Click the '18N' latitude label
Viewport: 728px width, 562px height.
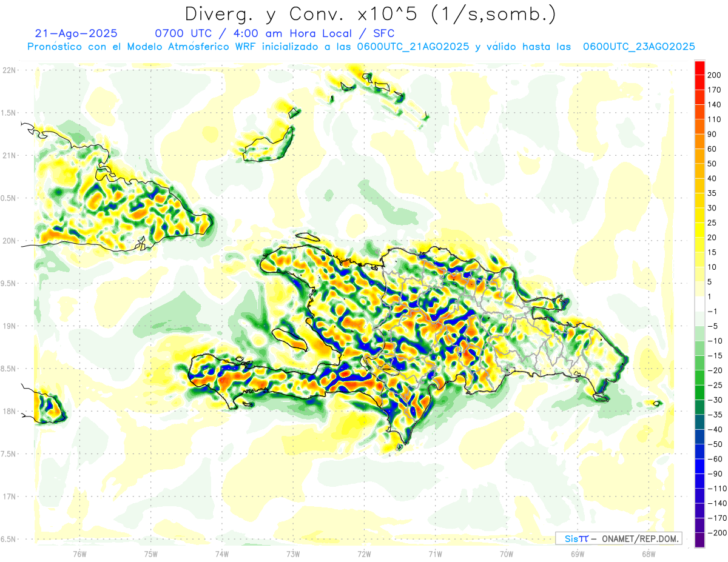tap(8, 411)
